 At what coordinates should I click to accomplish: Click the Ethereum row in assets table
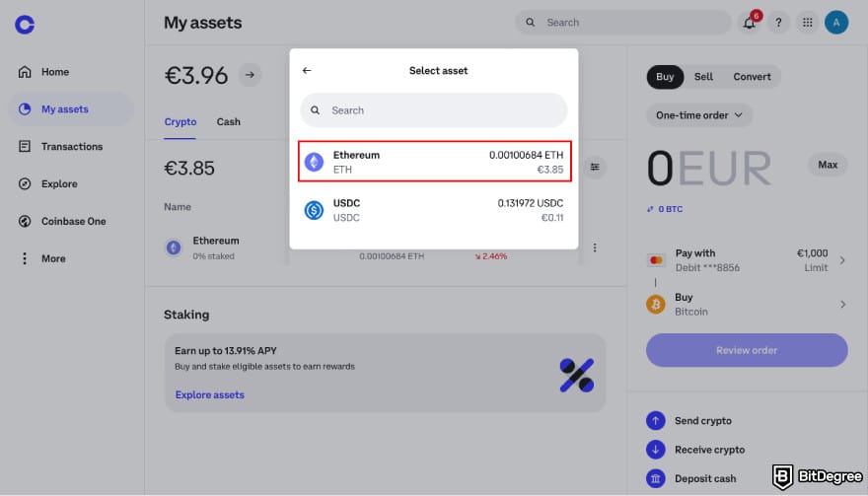point(385,248)
